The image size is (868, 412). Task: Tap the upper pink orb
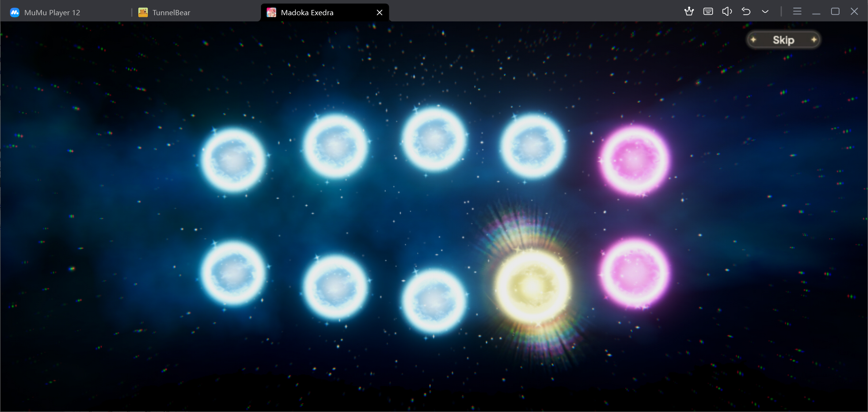click(634, 160)
